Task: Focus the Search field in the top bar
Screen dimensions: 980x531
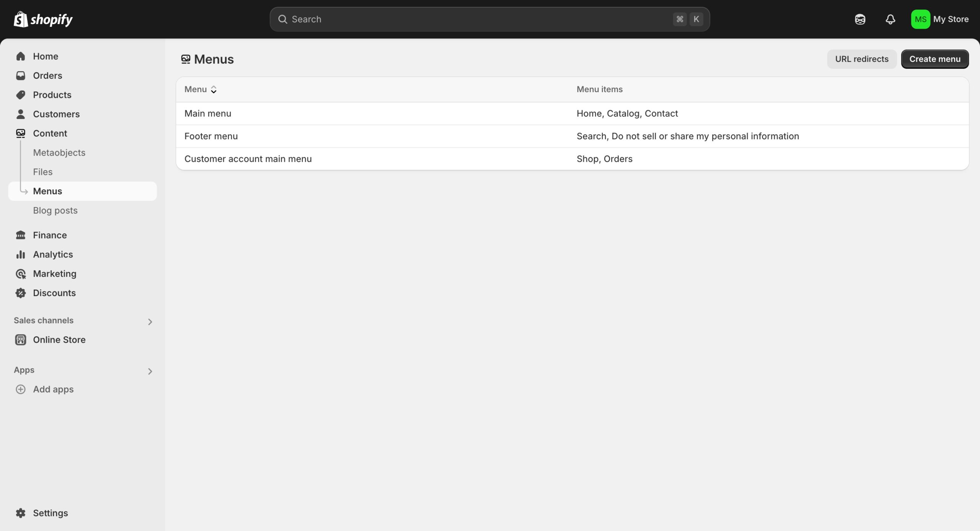Action: click(x=479, y=19)
